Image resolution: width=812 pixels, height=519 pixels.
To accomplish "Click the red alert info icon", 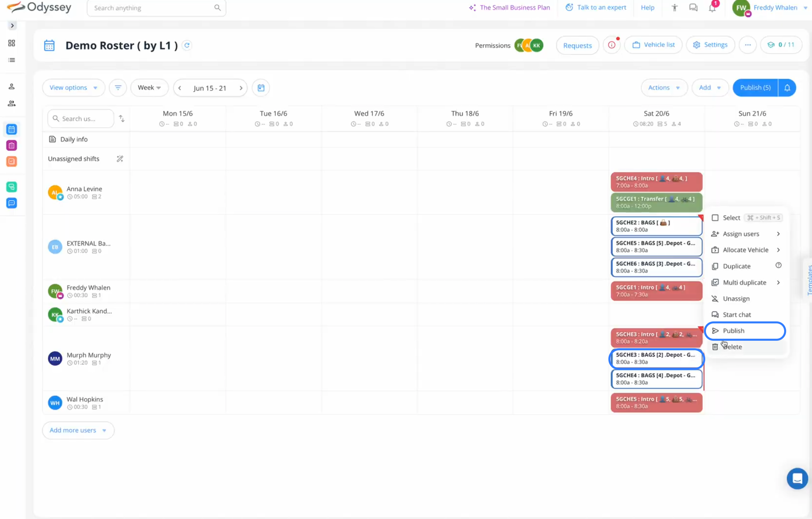I will click(x=611, y=45).
